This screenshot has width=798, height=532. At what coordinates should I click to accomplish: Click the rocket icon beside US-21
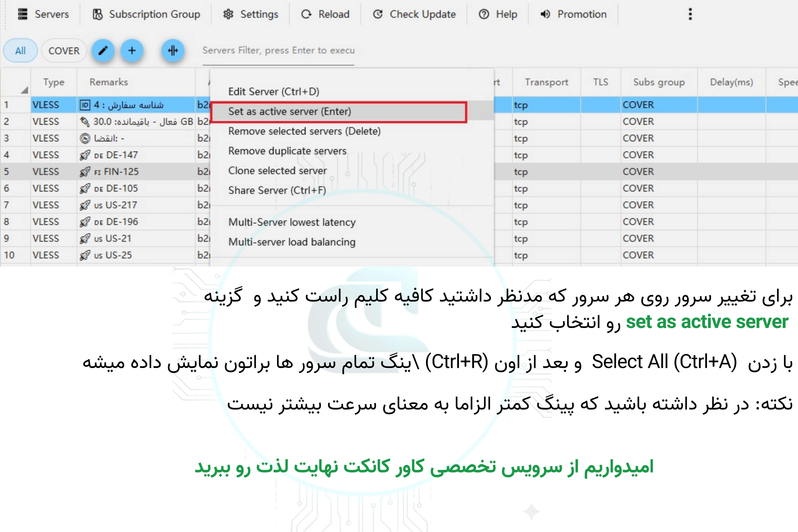pyautogui.click(x=85, y=238)
